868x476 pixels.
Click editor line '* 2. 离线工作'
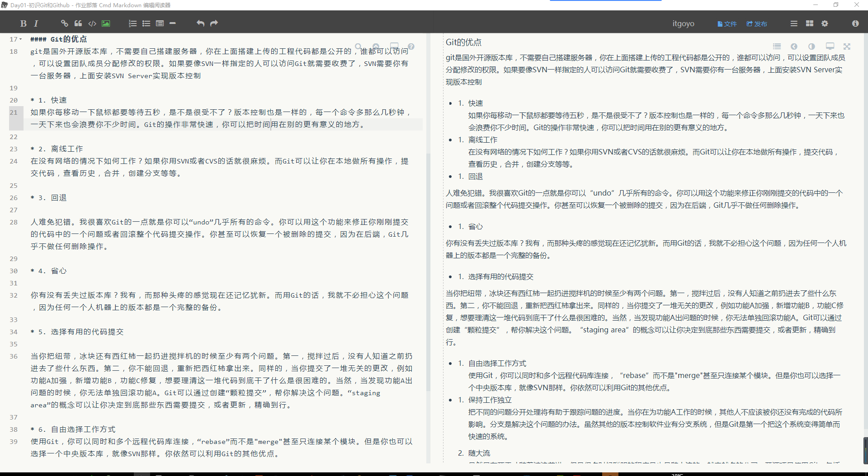57,149
